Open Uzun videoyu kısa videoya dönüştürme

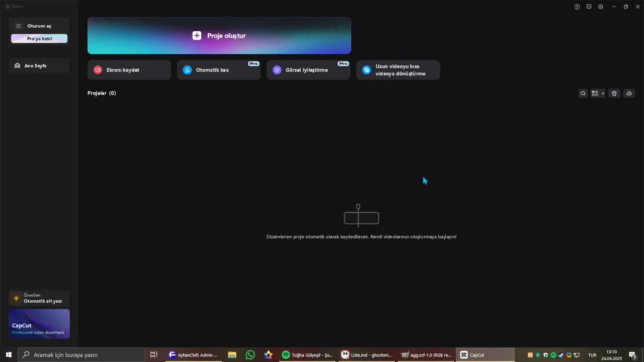tap(398, 70)
